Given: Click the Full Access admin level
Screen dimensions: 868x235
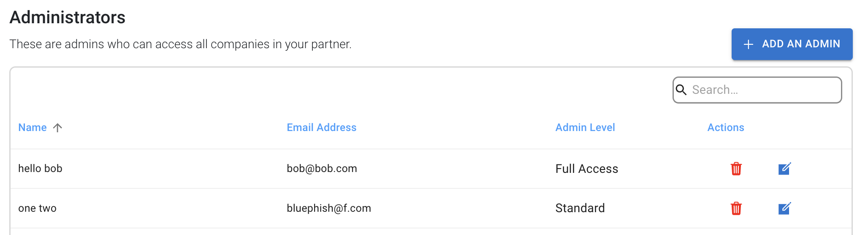Looking at the screenshot, I should (x=586, y=169).
